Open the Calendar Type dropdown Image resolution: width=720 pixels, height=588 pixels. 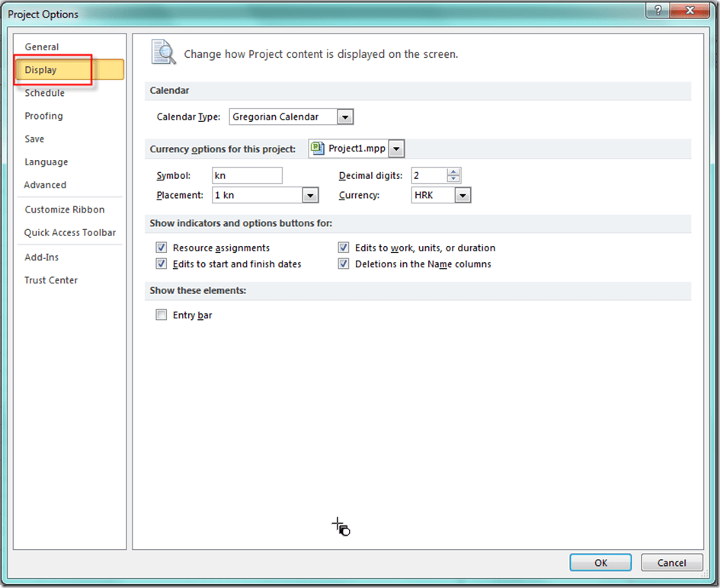345,117
